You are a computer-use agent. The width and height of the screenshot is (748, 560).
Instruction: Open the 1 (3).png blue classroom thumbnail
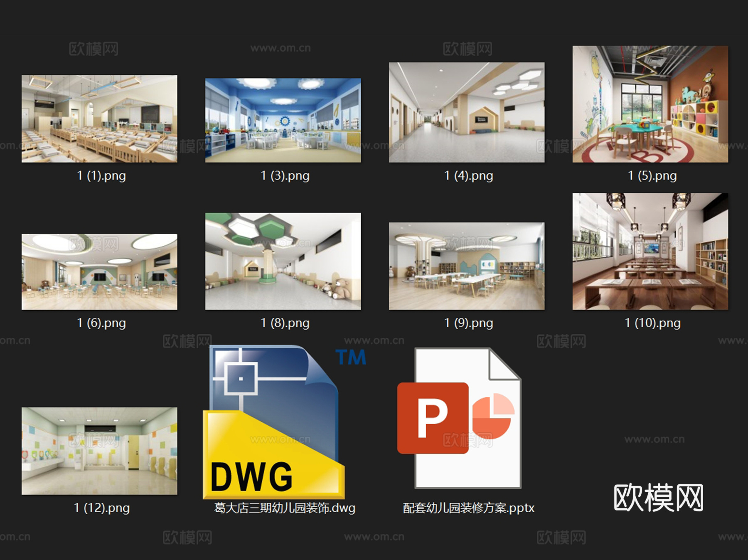pos(283,120)
